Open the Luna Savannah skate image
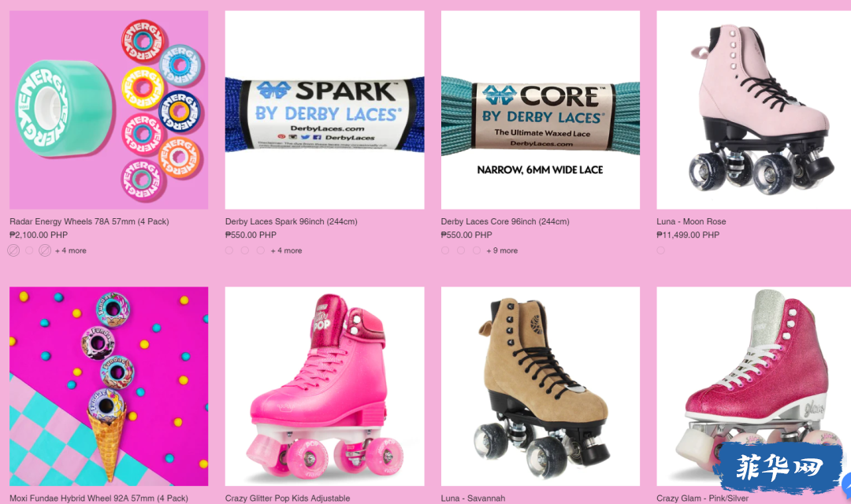 click(x=540, y=387)
